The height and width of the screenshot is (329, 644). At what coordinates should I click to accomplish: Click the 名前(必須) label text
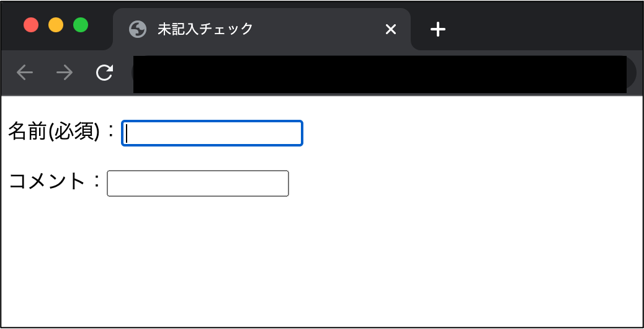tap(54, 132)
